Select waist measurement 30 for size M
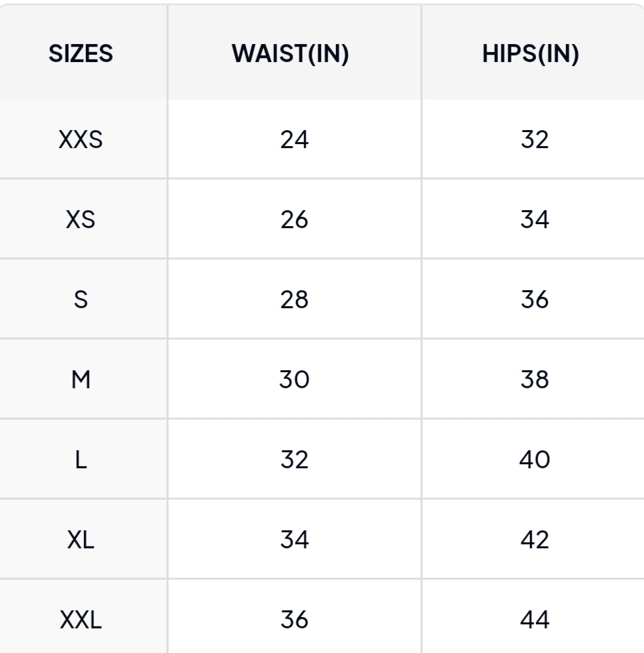 click(x=294, y=380)
